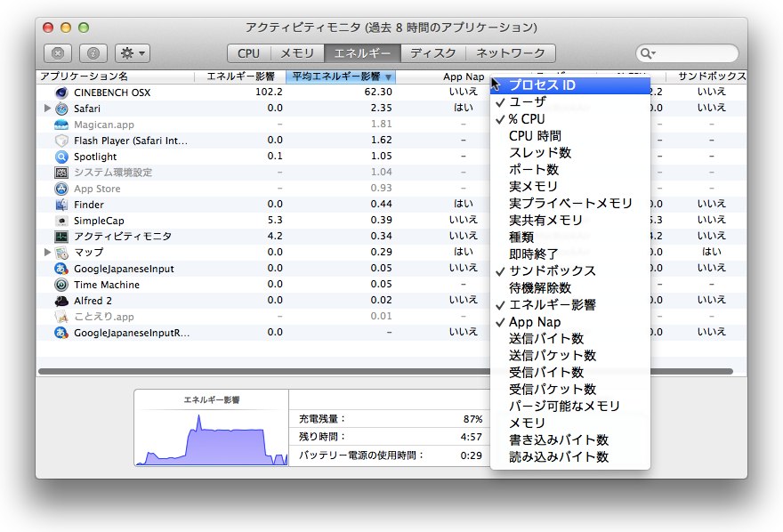The image size is (783, 532).
Task: Choose メモリ entry in column menu
Action: click(x=570, y=423)
